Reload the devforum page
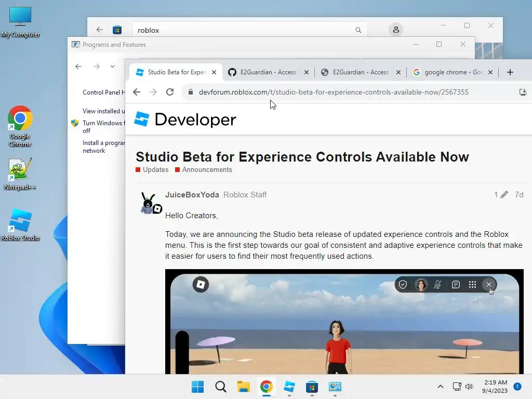This screenshot has width=532, height=399. (170, 92)
